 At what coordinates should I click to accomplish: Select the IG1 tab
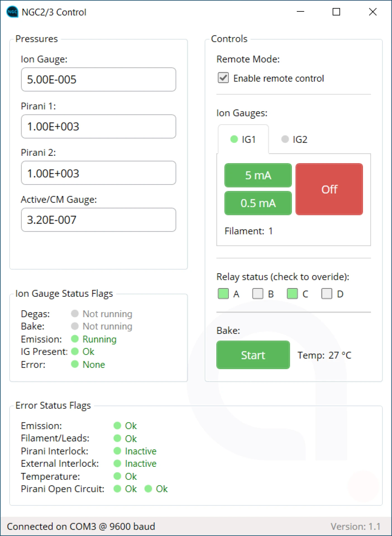pyautogui.click(x=243, y=139)
